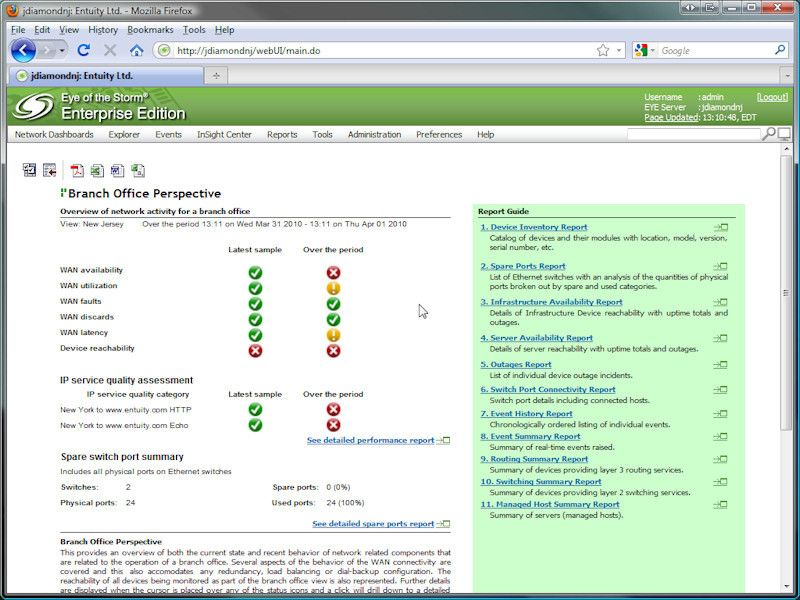Screen dimensions: 800x600
Task: Click the second report toolbar icon with arrow
Action: [x=49, y=170]
